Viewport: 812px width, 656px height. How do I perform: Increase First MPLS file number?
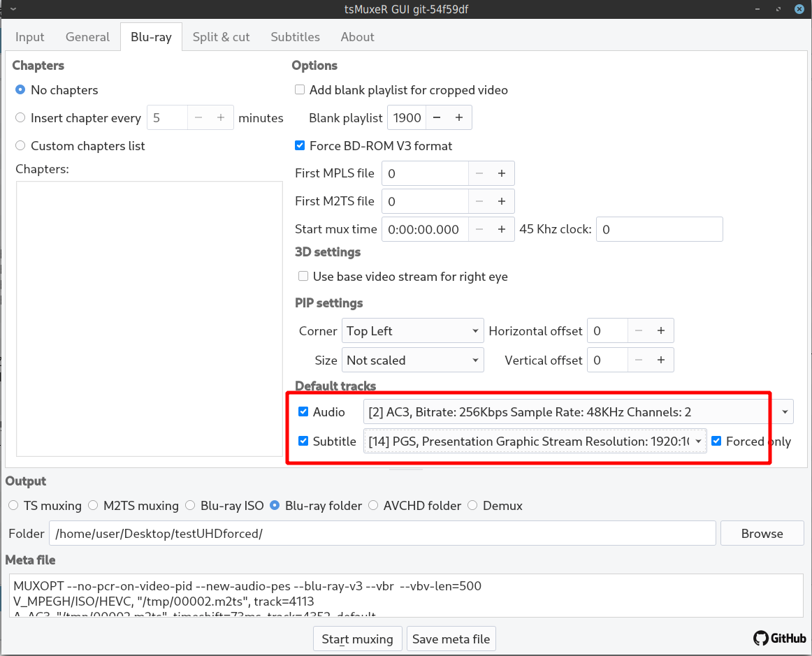[x=501, y=173]
